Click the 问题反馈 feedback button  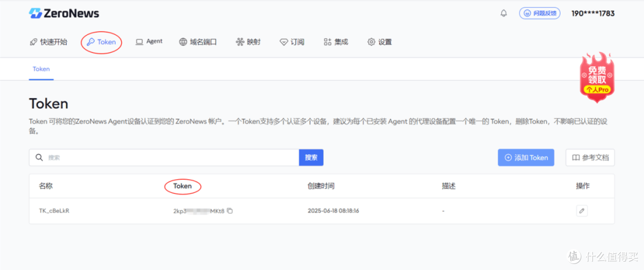[540, 13]
